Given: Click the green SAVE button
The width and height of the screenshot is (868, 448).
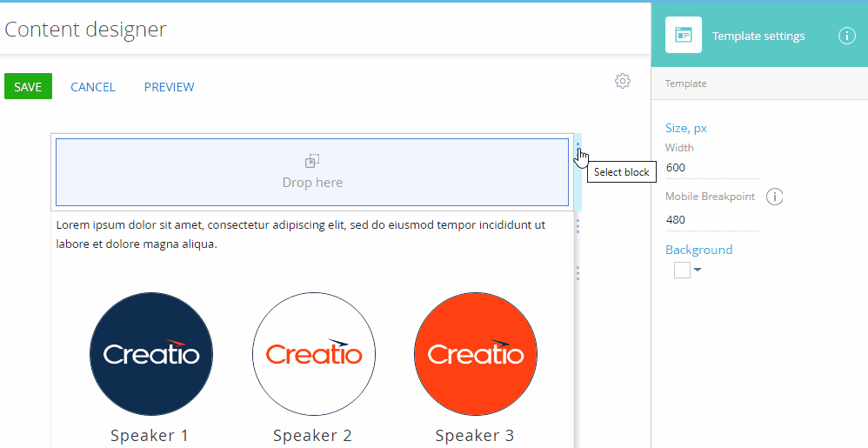Looking at the screenshot, I should coord(28,86).
